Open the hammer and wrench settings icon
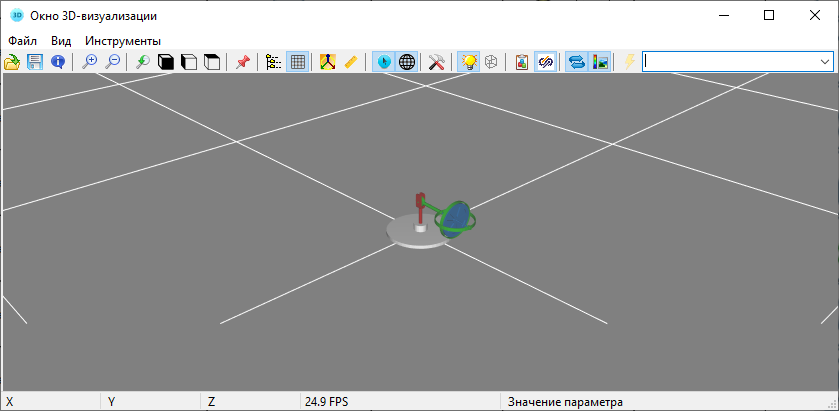The width and height of the screenshot is (839, 411). point(436,62)
